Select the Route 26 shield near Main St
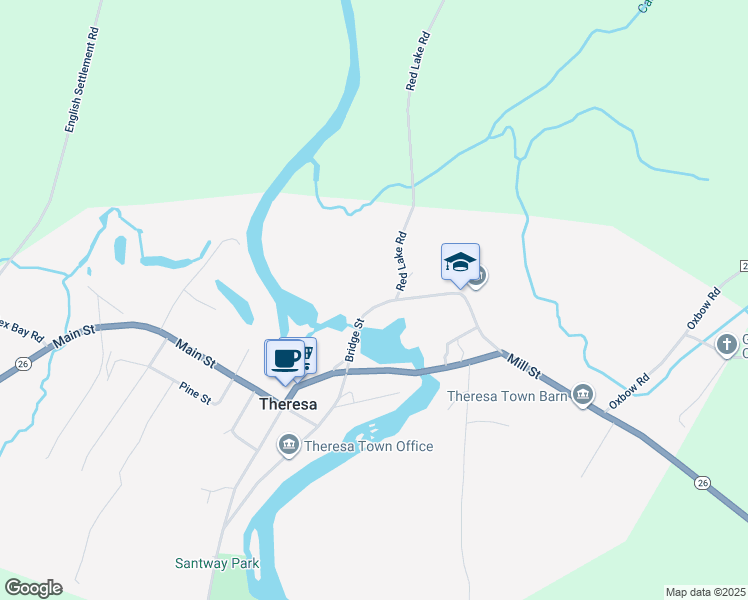Image resolution: width=748 pixels, height=600 pixels. [x=22, y=364]
